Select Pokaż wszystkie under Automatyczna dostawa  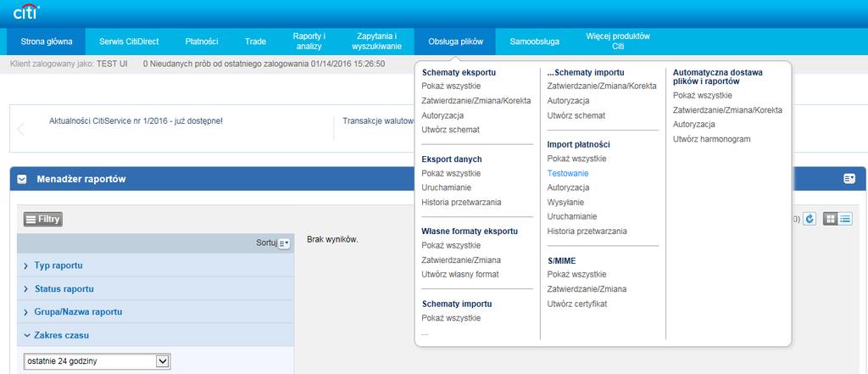(x=703, y=95)
